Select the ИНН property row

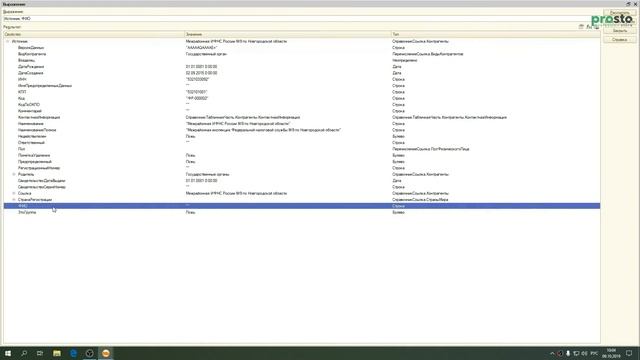click(302, 79)
